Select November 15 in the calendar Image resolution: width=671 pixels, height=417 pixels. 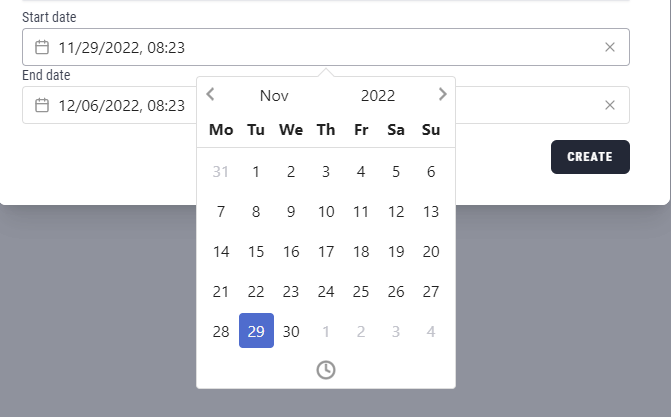coord(256,251)
